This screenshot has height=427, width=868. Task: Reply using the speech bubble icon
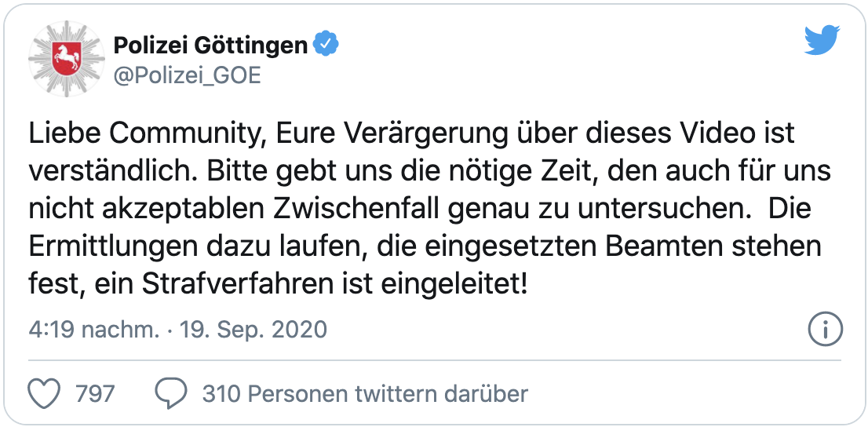point(171,393)
